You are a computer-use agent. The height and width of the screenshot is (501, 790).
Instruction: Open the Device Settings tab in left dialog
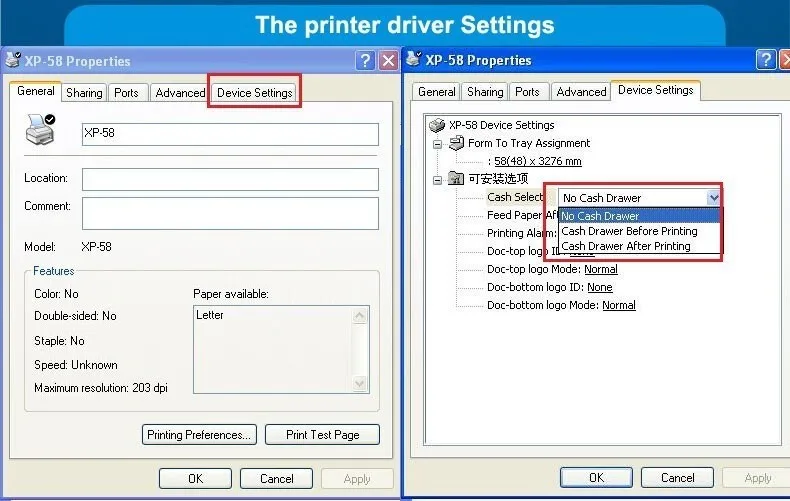pyautogui.click(x=254, y=93)
